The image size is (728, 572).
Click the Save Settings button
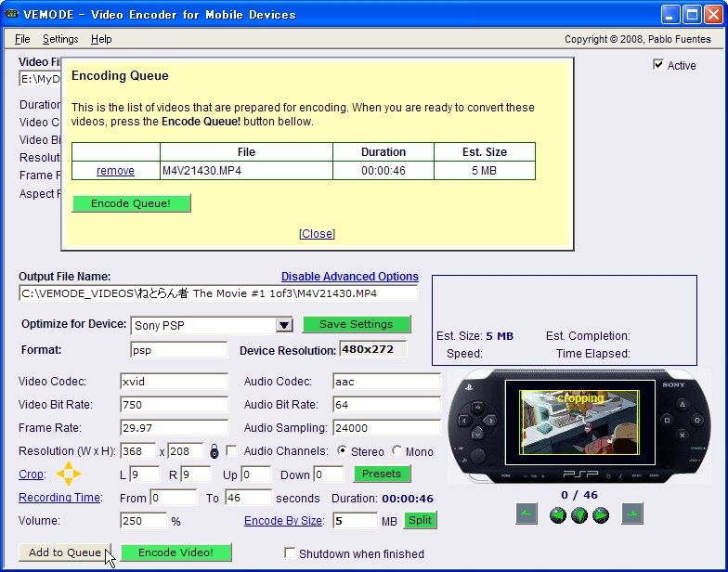(x=357, y=324)
